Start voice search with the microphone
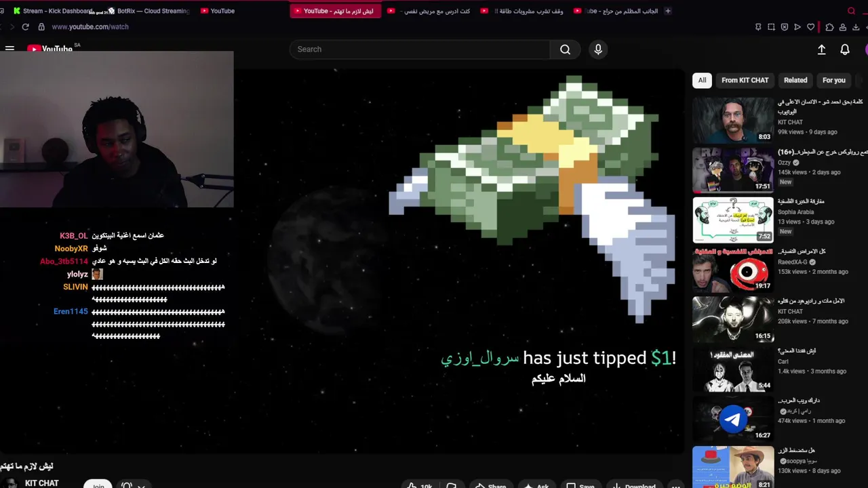Image resolution: width=868 pixels, height=488 pixels. pyautogui.click(x=597, y=49)
